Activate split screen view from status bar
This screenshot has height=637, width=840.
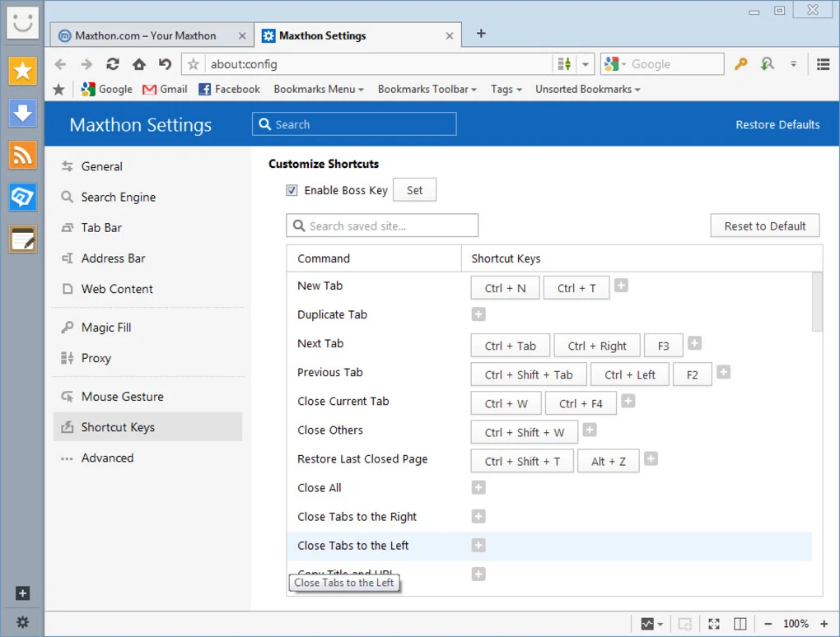740,623
